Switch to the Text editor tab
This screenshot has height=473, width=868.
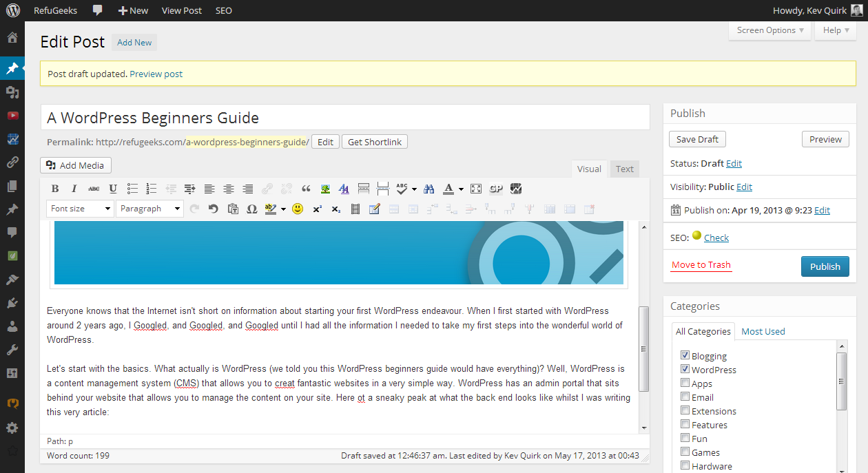click(624, 169)
